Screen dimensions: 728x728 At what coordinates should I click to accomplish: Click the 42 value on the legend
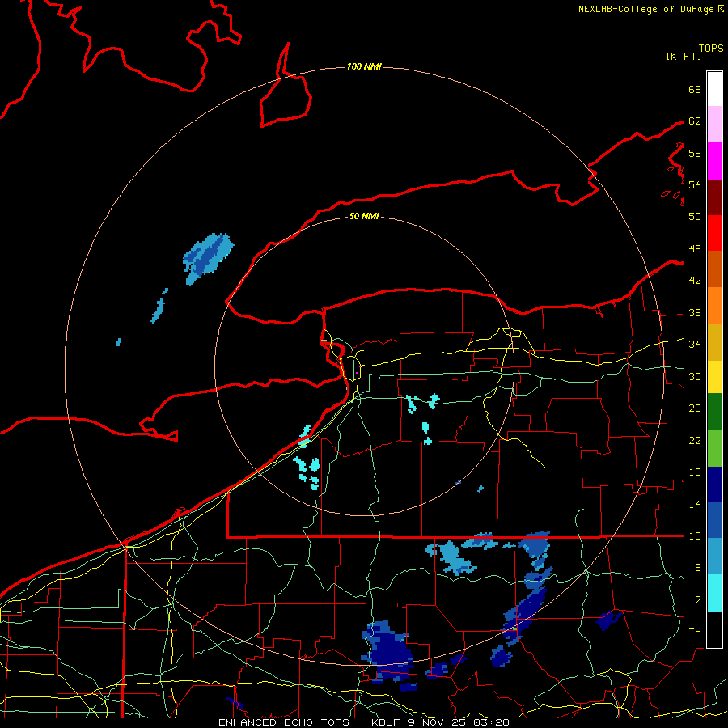point(695,281)
